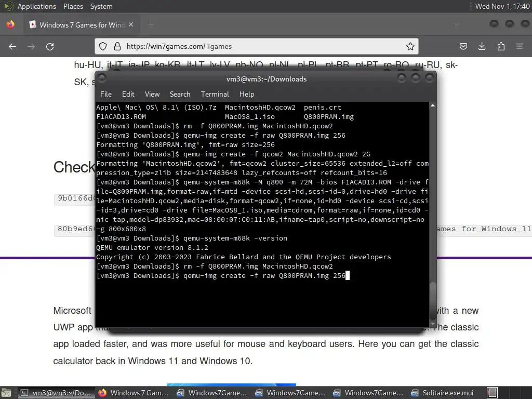The width and height of the screenshot is (532, 399).
Task: Click the 80b9ed6 checksum code text
Action: [x=75, y=229]
